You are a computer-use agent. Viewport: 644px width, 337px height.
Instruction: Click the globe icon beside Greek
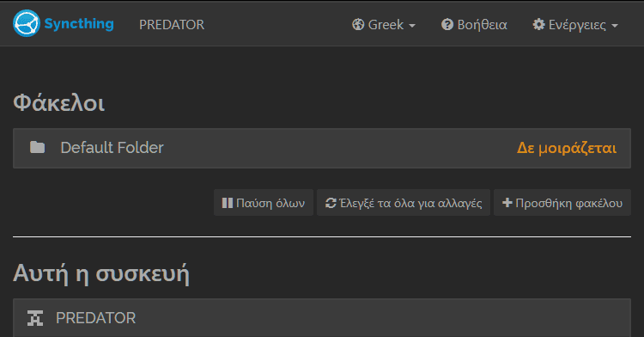[x=358, y=25]
